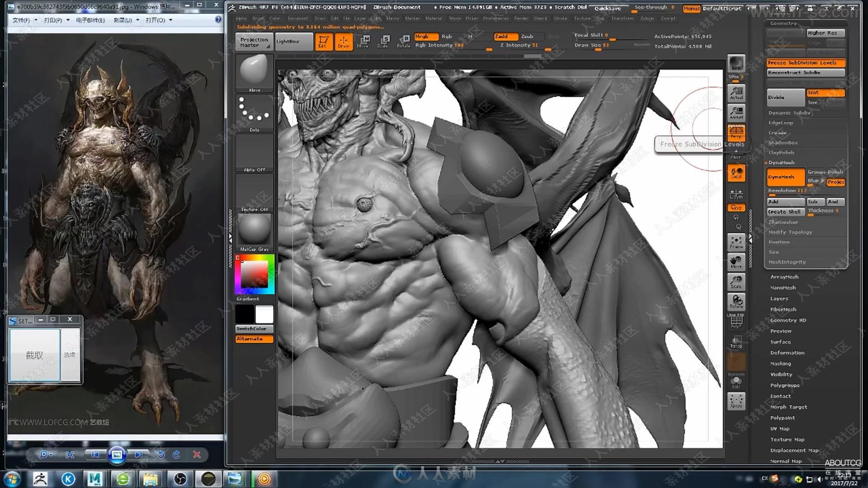Toggle Solo mode button
868x488 pixels.
point(736,381)
